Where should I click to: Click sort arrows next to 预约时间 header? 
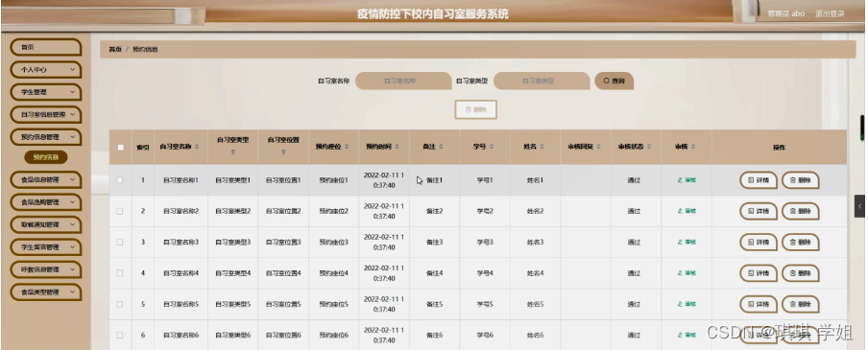[397, 147]
